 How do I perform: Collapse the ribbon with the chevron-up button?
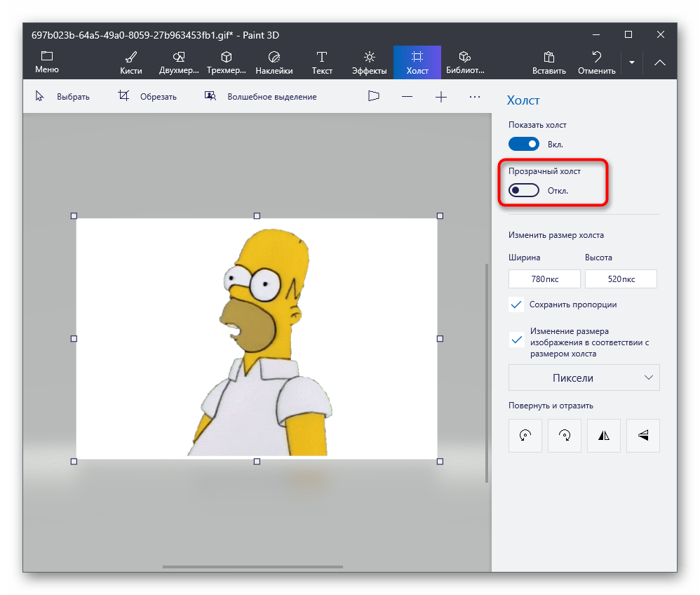659,62
